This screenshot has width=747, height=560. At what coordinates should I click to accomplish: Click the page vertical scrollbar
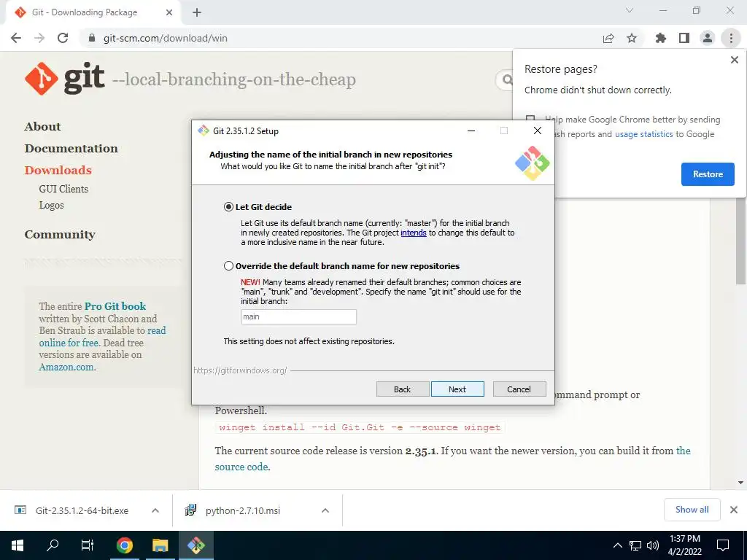(x=741, y=241)
